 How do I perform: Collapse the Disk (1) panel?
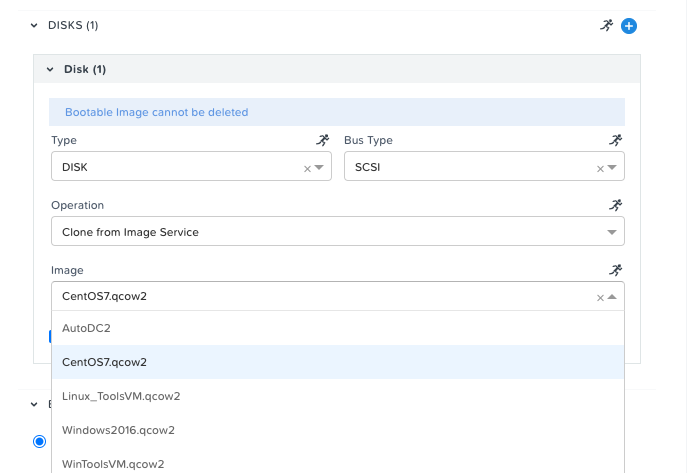click(x=50, y=69)
